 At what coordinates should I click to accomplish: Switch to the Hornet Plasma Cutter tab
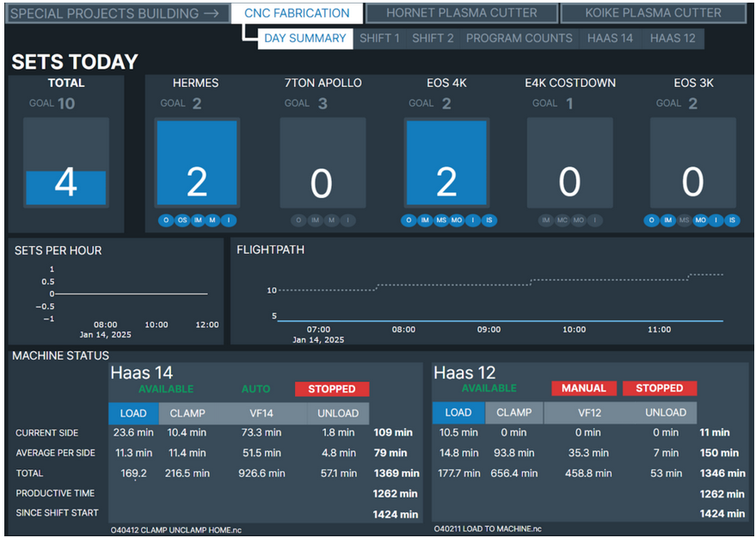click(461, 13)
